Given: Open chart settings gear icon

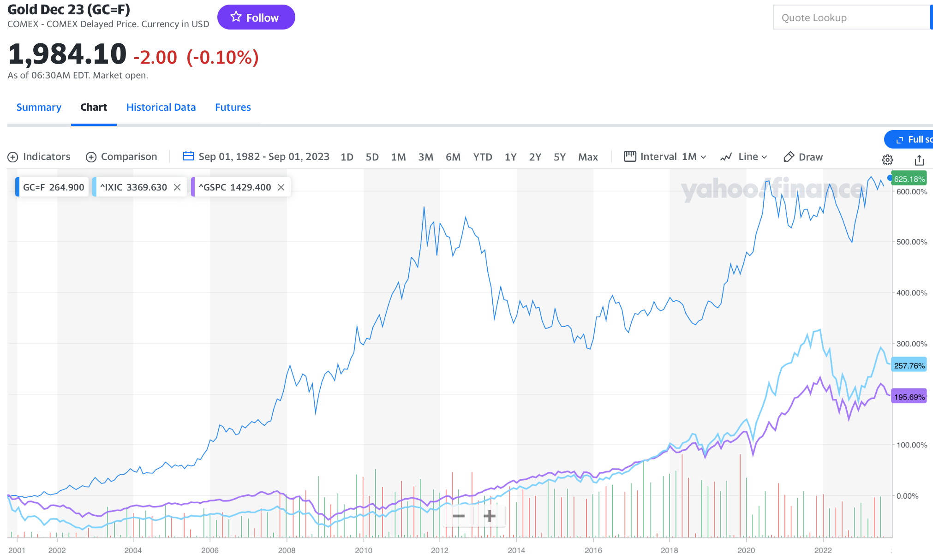Looking at the screenshot, I should click(887, 160).
